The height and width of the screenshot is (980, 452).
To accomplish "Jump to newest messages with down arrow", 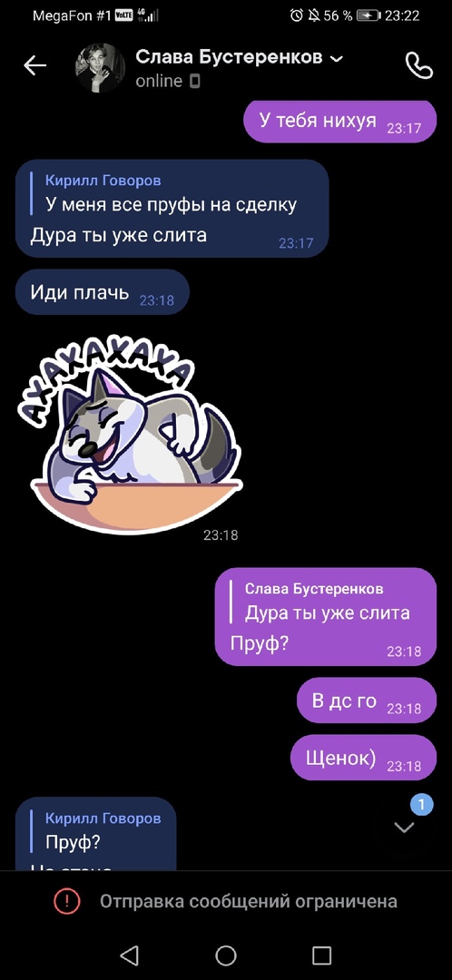I will 405,828.
